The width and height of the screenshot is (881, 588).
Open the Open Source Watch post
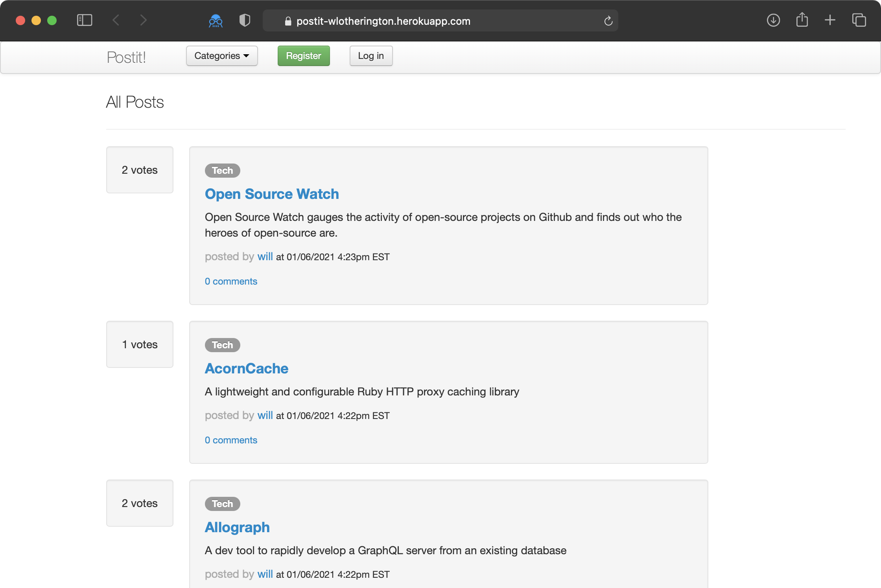point(272,194)
